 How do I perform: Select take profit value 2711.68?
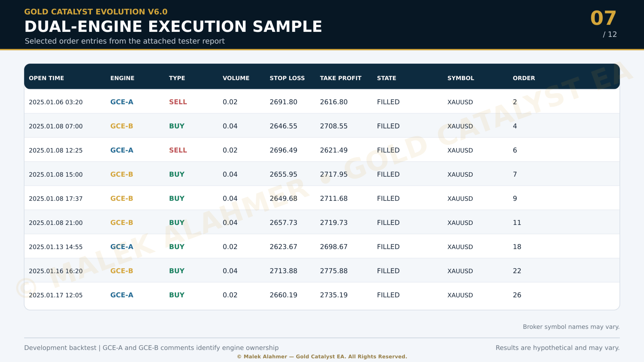point(334,198)
